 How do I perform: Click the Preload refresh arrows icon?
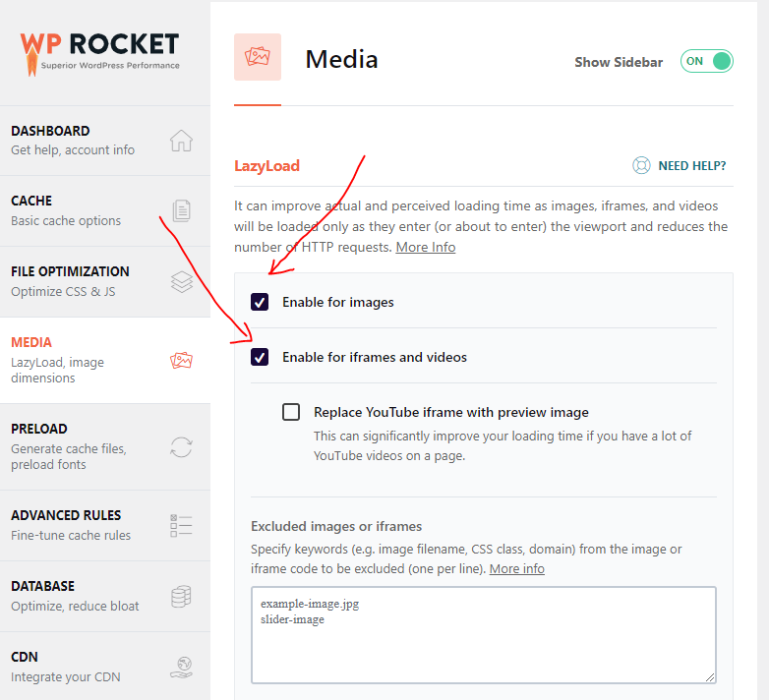181,447
